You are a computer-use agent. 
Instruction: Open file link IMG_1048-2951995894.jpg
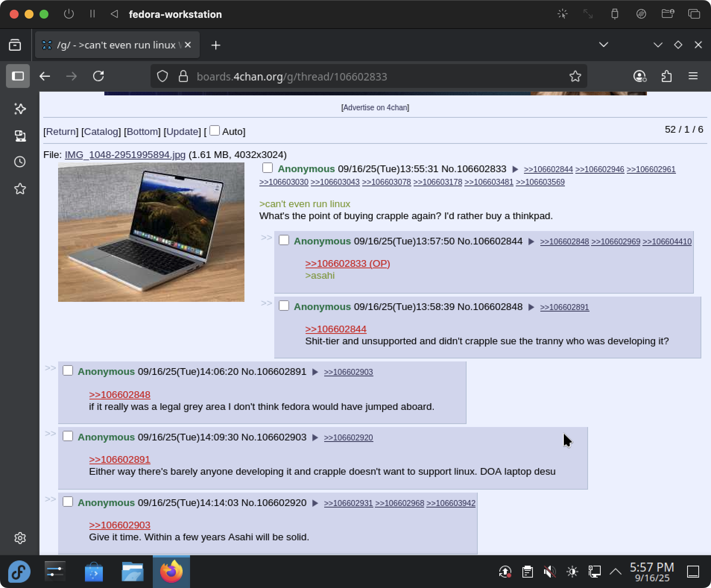tap(125, 155)
